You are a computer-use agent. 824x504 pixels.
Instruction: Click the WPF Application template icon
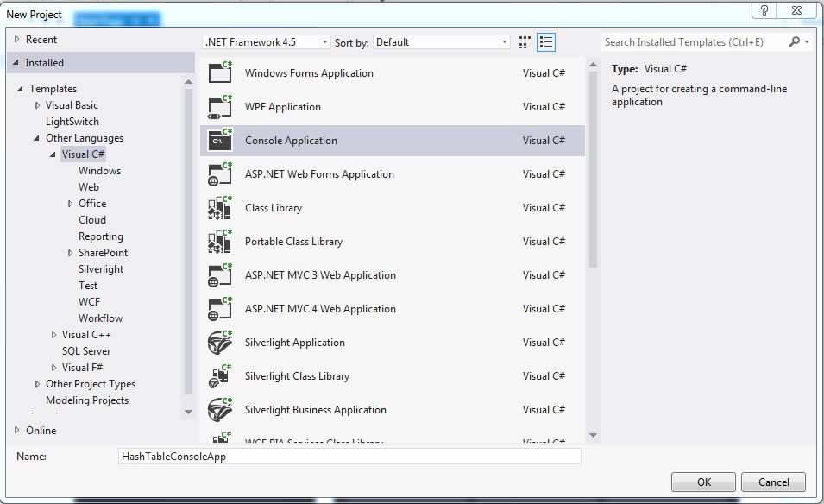tap(220, 107)
